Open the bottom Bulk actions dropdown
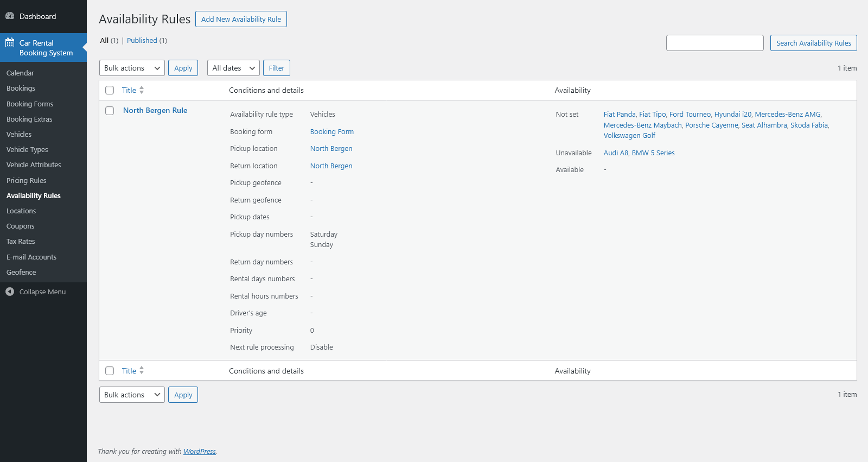 132,395
